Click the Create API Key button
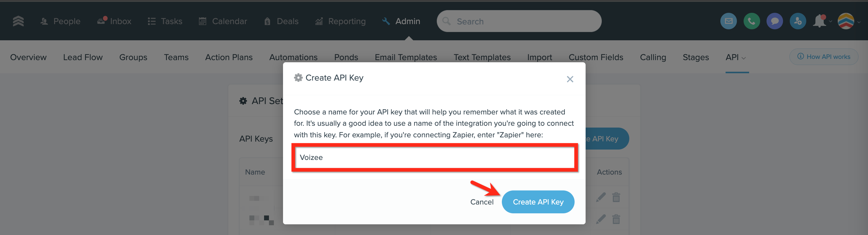Screen dimensions: 868x235 pos(538,202)
